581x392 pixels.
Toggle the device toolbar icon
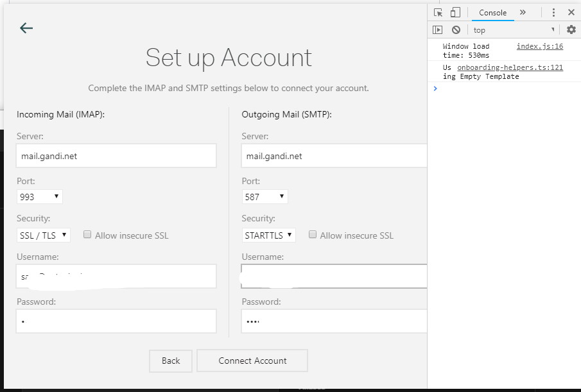455,13
